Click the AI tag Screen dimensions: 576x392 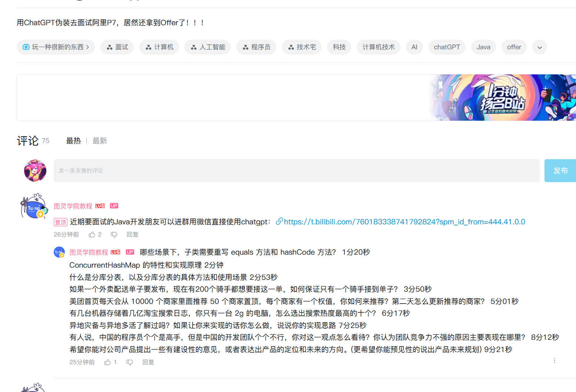[414, 47]
